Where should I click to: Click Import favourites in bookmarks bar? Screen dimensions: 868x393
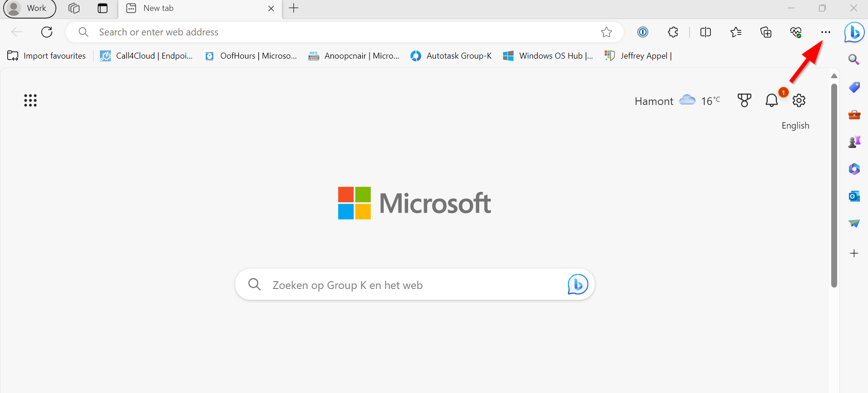coord(46,56)
